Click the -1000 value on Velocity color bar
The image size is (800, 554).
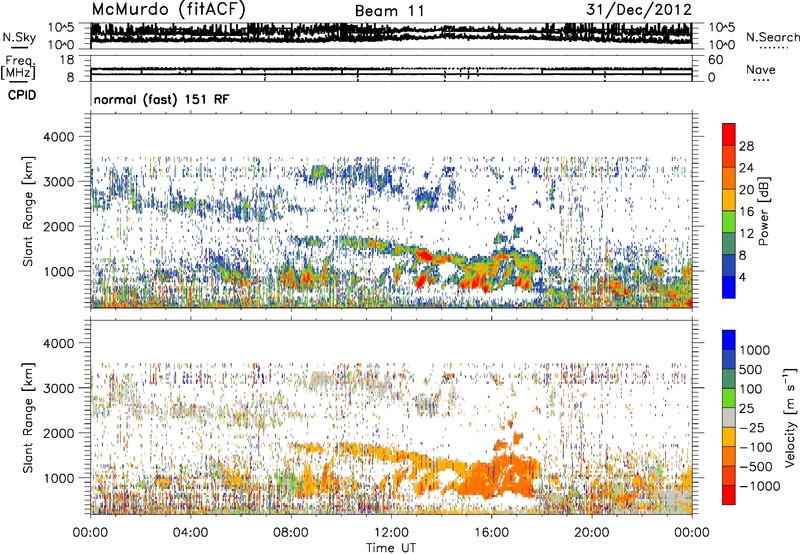point(759,486)
